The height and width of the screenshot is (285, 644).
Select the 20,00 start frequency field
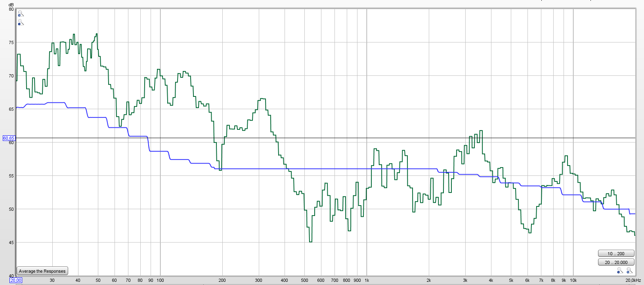click(16, 280)
